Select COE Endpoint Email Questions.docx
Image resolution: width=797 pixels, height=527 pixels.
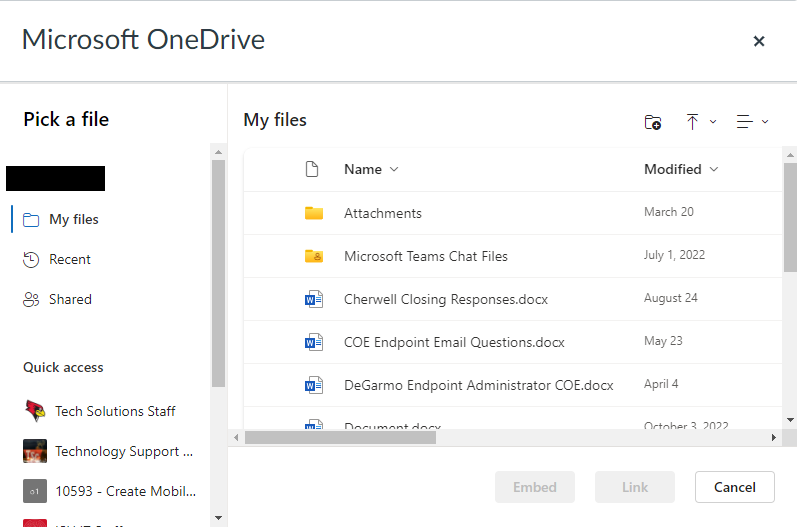click(454, 343)
